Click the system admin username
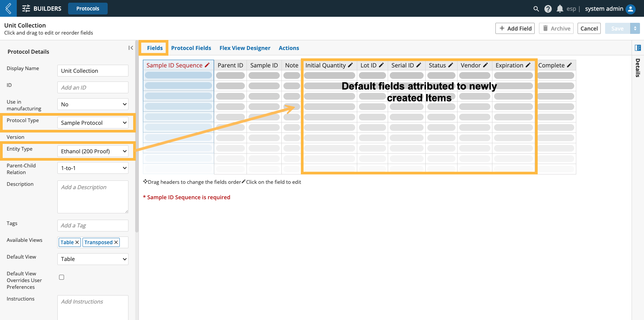The height and width of the screenshot is (320, 644). click(604, 9)
